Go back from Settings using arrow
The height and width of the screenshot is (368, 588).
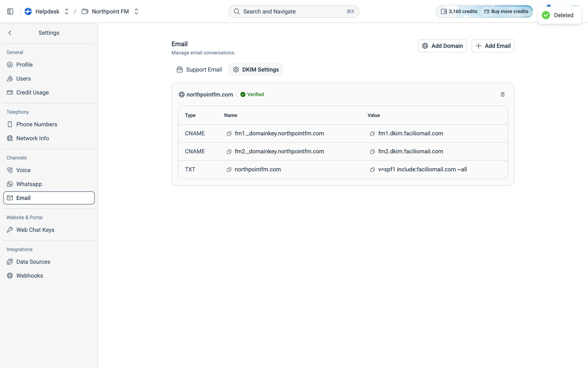tap(10, 33)
